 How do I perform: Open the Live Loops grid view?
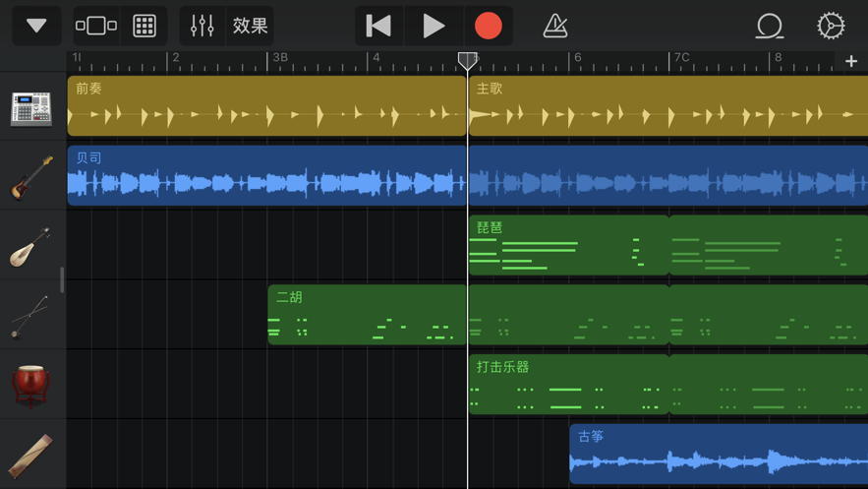[x=145, y=26]
